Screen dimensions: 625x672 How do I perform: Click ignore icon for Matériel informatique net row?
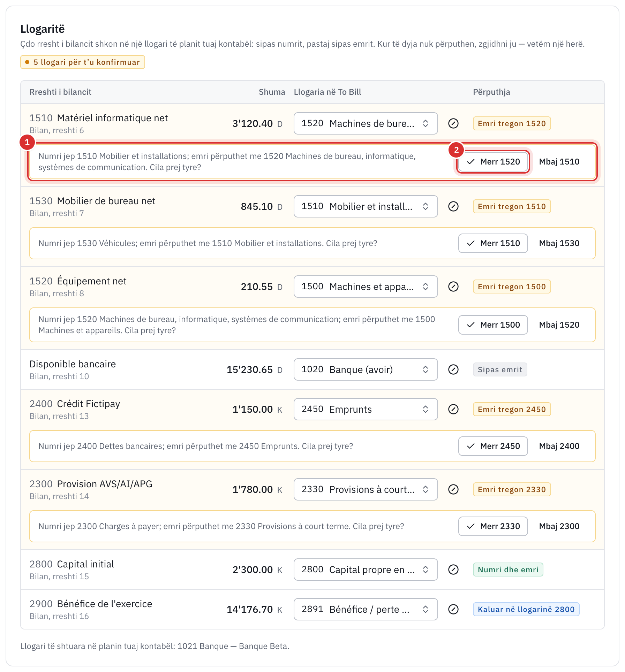pos(453,123)
